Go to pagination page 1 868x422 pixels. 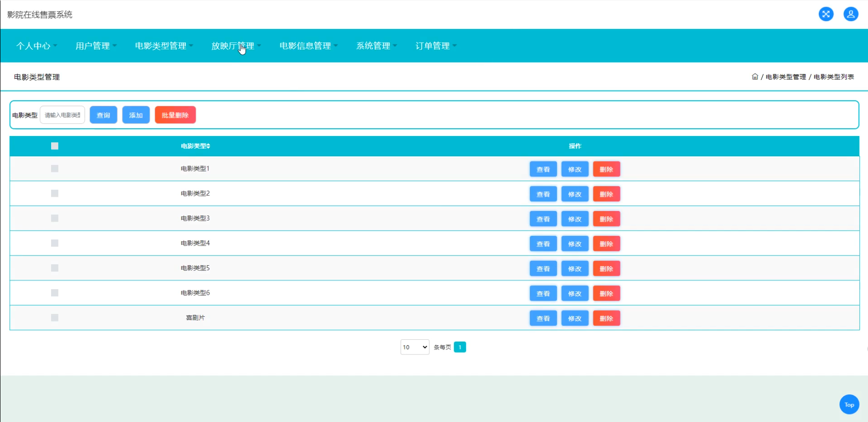[x=460, y=347]
